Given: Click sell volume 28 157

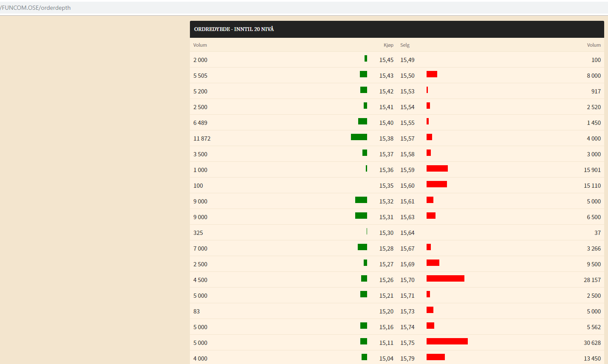Looking at the screenshot, I should click(x=592, y=280).
